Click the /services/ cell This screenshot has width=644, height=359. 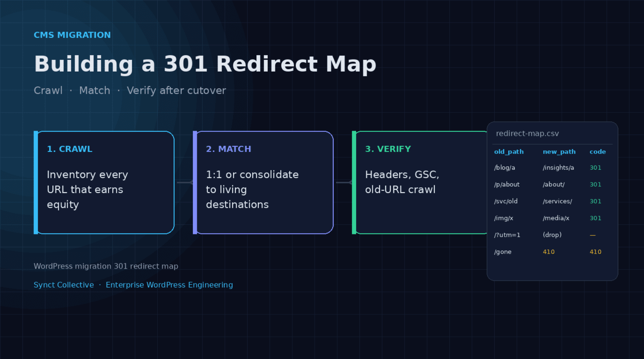pyautogui.click(x=557, y=201)
